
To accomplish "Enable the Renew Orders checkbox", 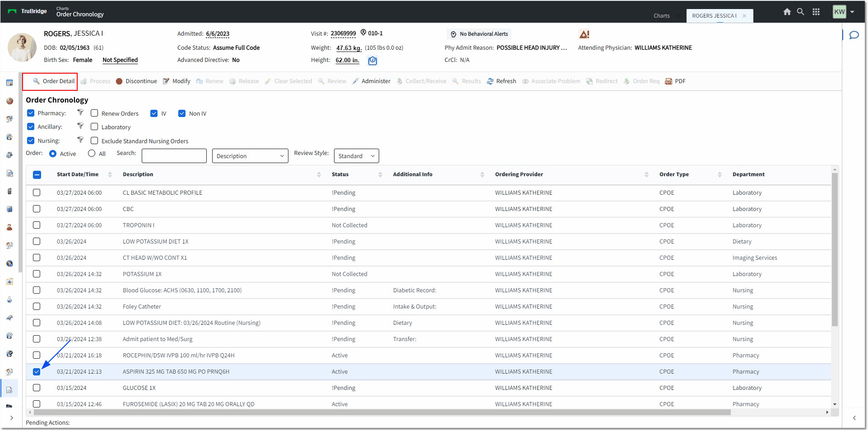I will click(x=94, y=113).
